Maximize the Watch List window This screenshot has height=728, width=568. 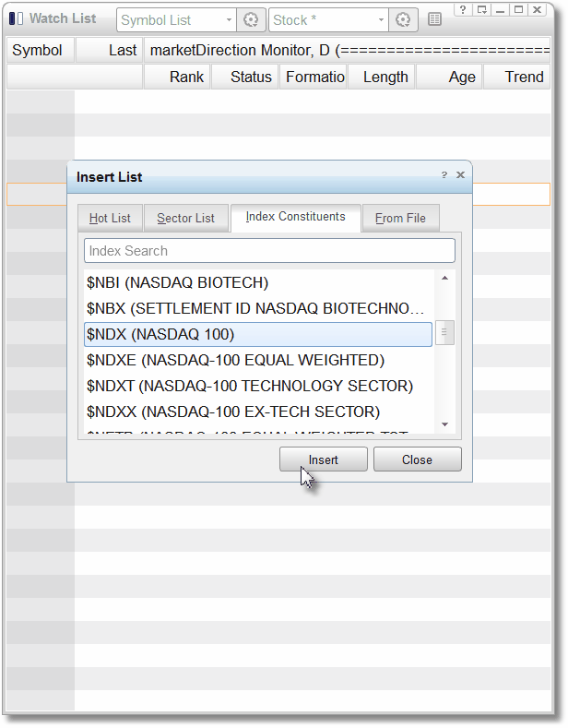tap(519, 9)
